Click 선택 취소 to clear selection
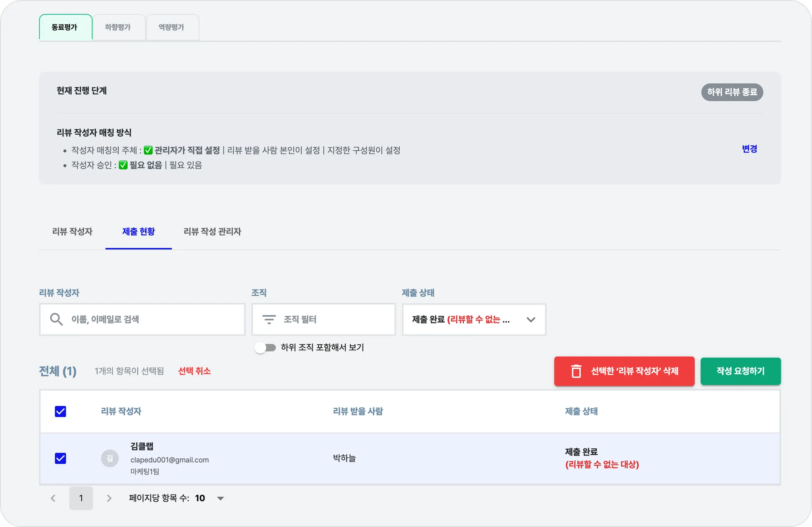Screen dimensions: 812x527 [x=194, y=371]
